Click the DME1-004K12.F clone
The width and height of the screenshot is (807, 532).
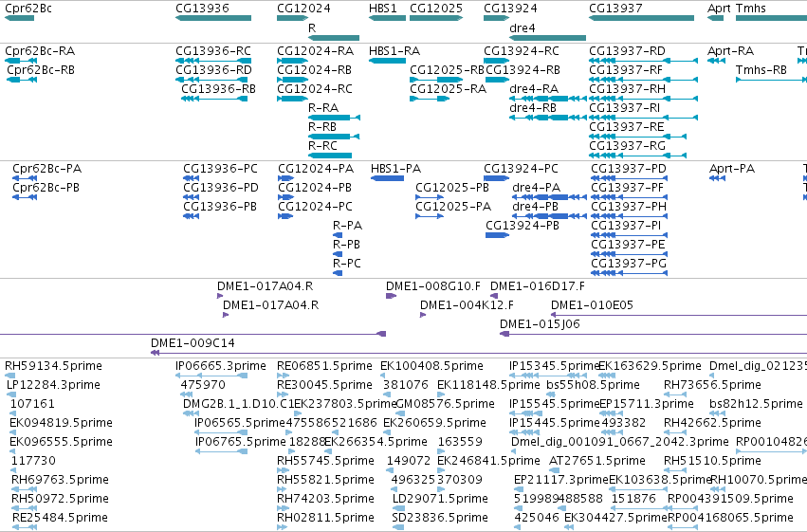[x=467, y=305]
